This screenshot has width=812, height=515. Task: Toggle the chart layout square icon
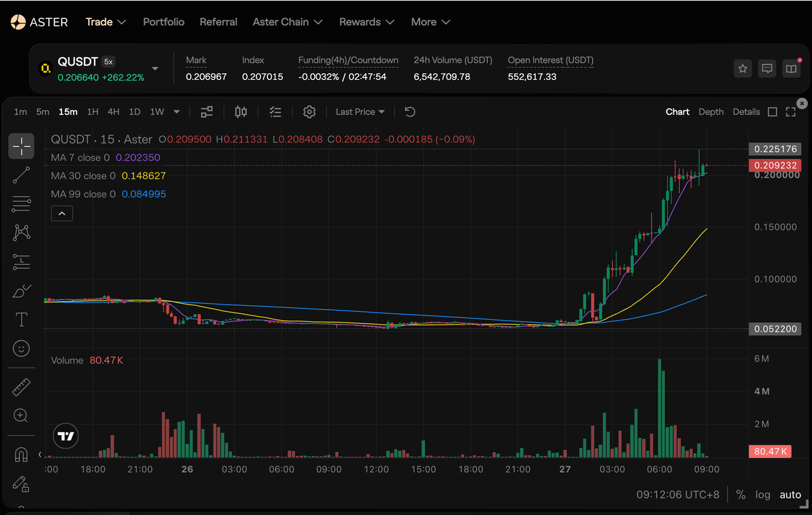[x=773, y=112]
